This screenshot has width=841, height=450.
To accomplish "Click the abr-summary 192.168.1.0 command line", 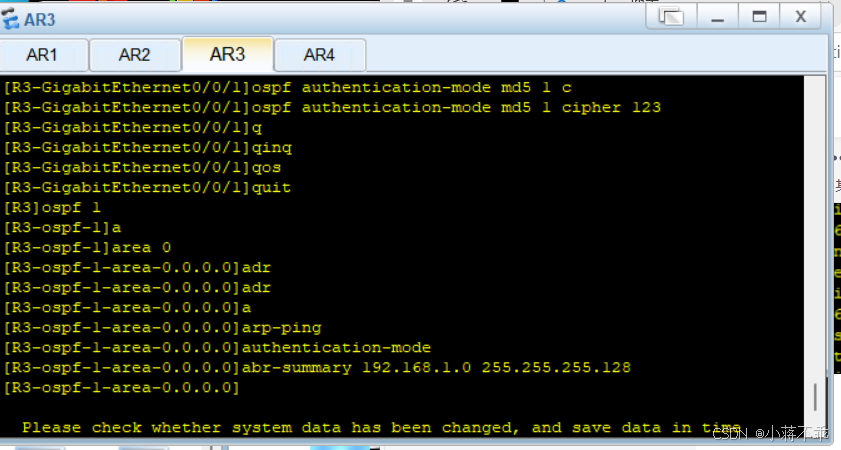I will point(318,368).
